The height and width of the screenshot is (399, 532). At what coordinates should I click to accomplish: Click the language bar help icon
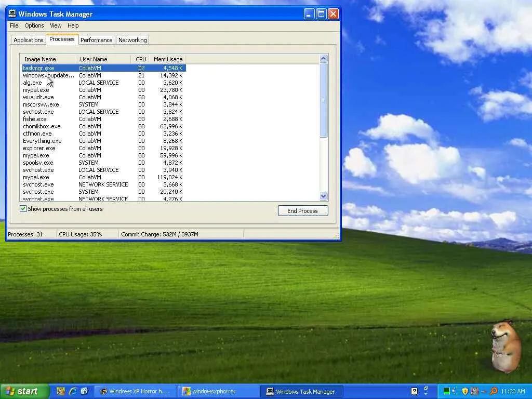click(x=414, y=392)
